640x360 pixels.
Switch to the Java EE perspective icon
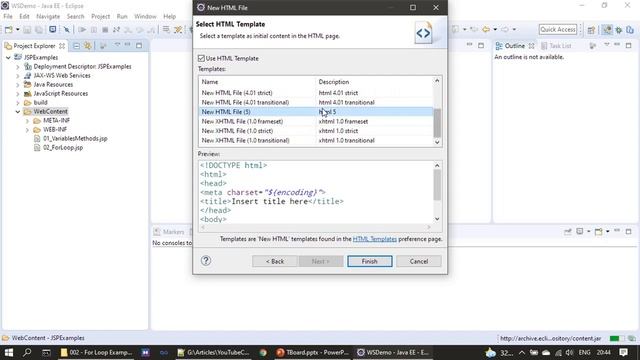click(x=607, y=30)
